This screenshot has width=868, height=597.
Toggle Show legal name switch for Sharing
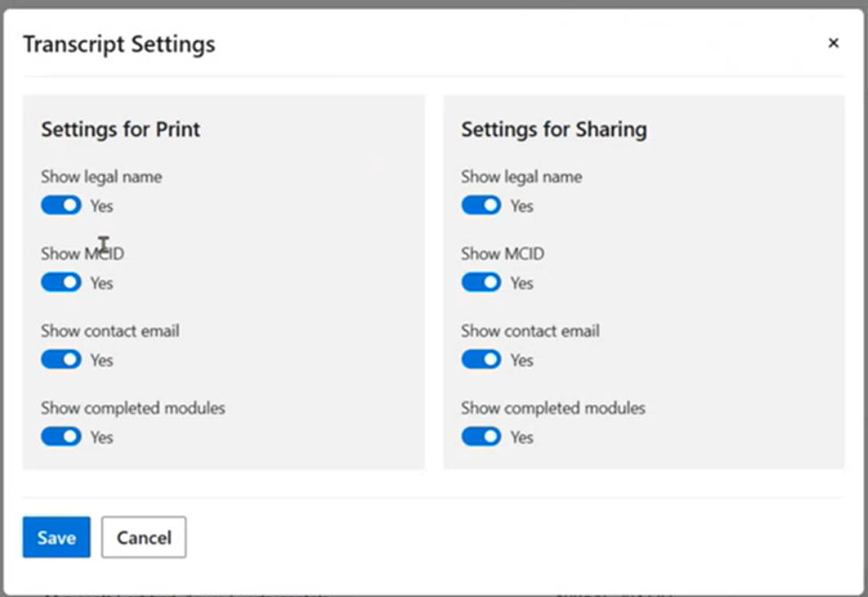pyautogui.click(x=481, y=206)
